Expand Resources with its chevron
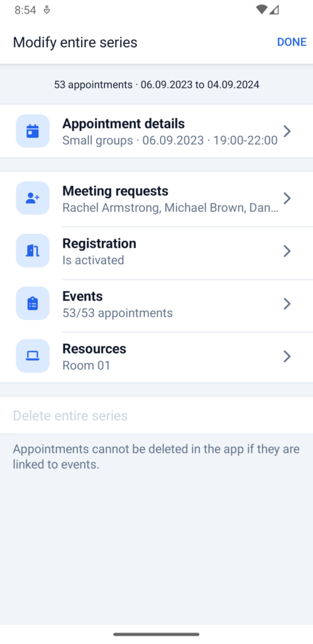 (287, 356)
